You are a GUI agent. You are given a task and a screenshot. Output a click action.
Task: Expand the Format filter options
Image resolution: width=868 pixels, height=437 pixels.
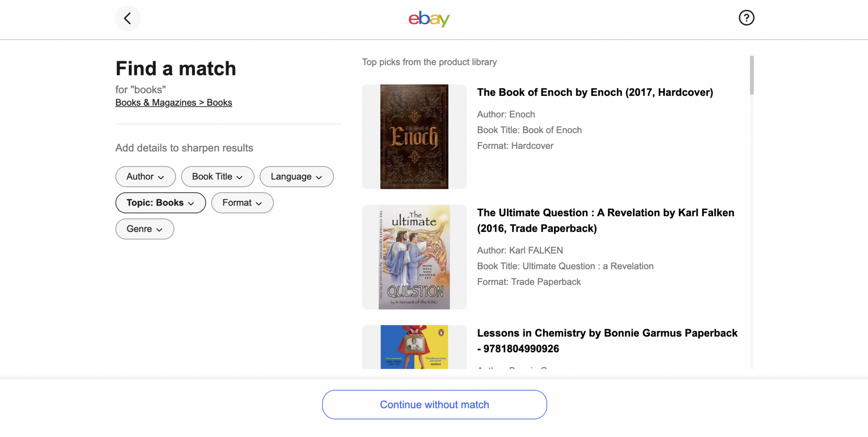pyautogui.click(x=242, y=203)
